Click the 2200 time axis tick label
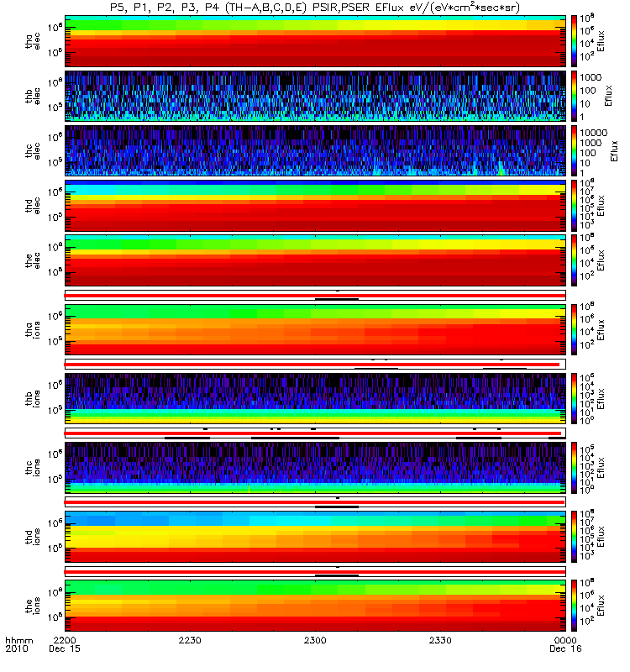The width and height of the screenshot is (630, 672). 65,640
